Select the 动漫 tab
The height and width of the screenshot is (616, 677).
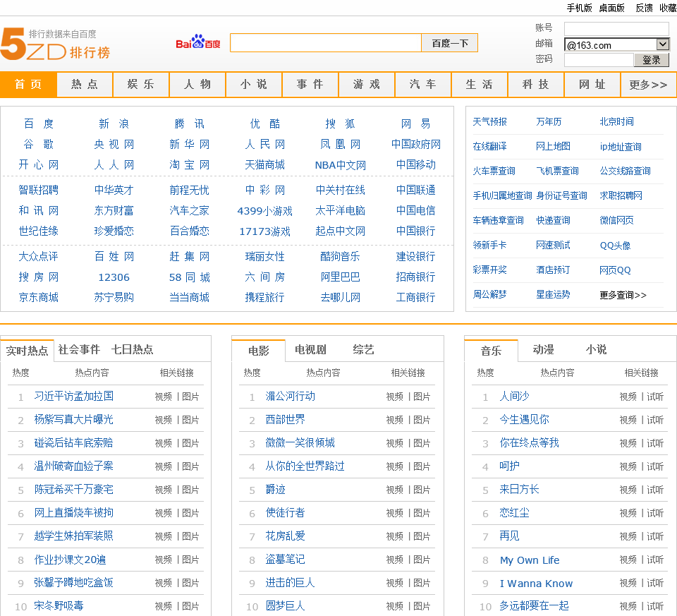click(543, 349)
